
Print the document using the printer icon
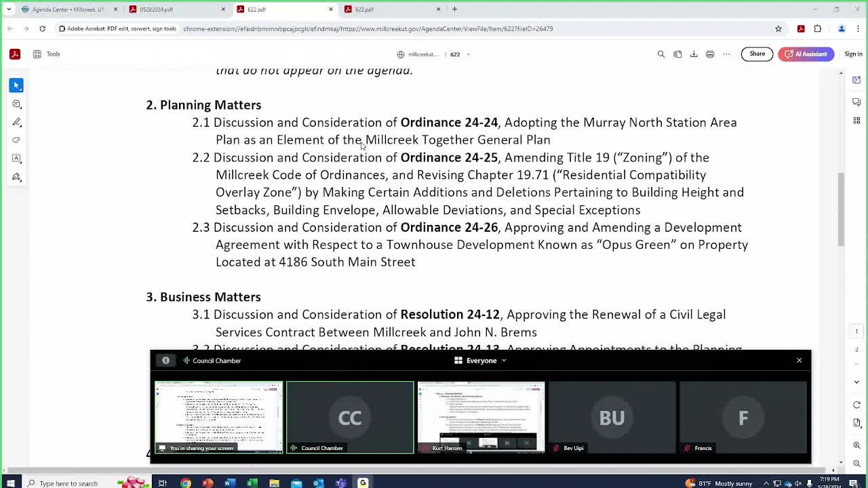pos(710,54)
